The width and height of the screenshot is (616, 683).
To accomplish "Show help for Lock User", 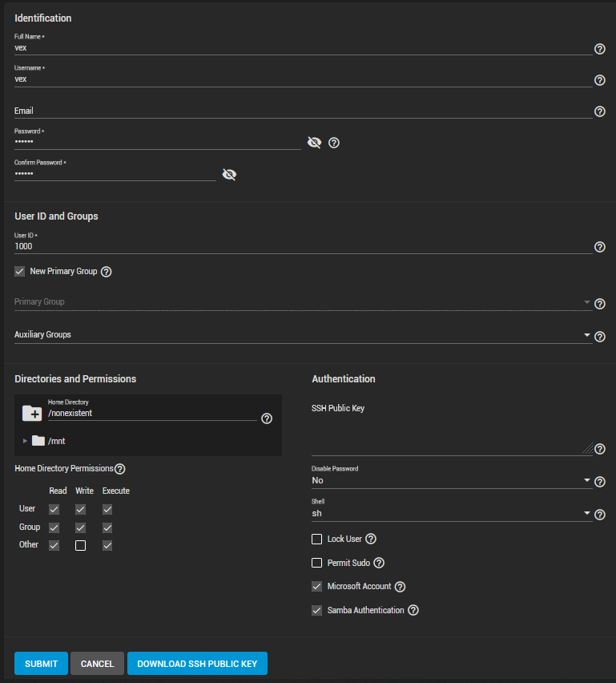I will [370, 539].
